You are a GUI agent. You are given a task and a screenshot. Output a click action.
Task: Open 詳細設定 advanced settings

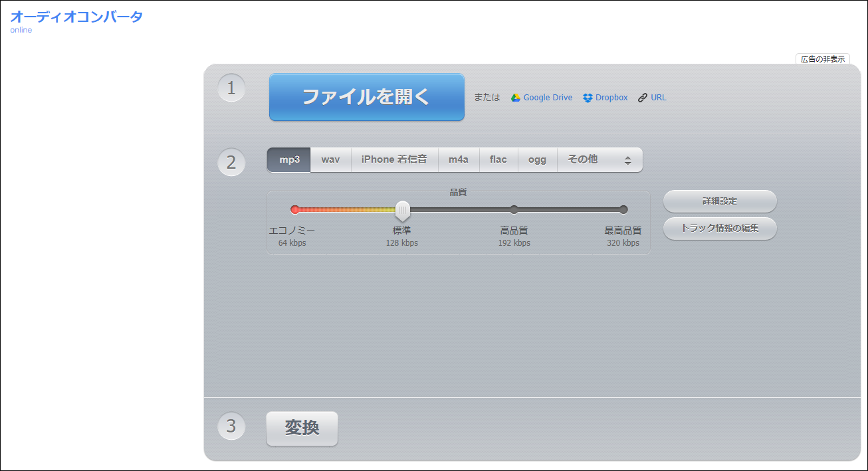point(720,201)
